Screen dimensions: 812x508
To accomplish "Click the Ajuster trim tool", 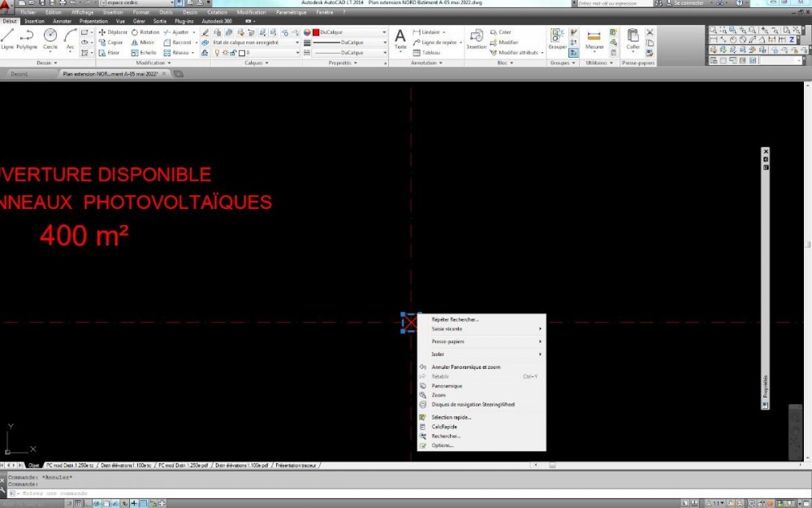I will pos(176,33).
